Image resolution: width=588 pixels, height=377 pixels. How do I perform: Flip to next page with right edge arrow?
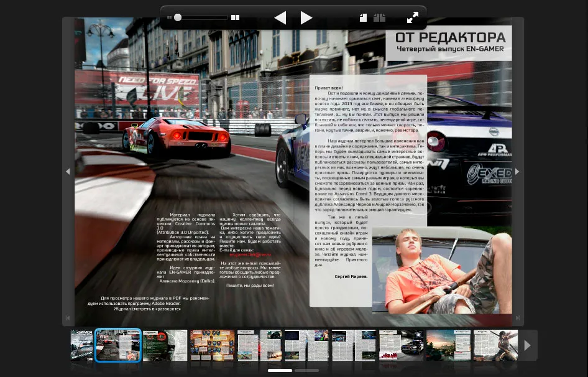[517, 172]
